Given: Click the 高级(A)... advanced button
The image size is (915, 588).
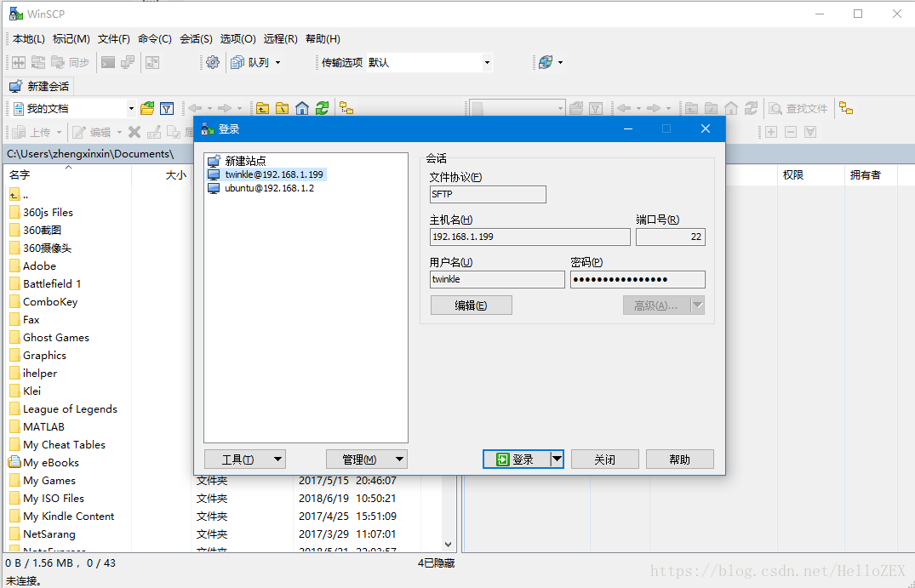Looking at the screenshot, I should tap(657, 305).
